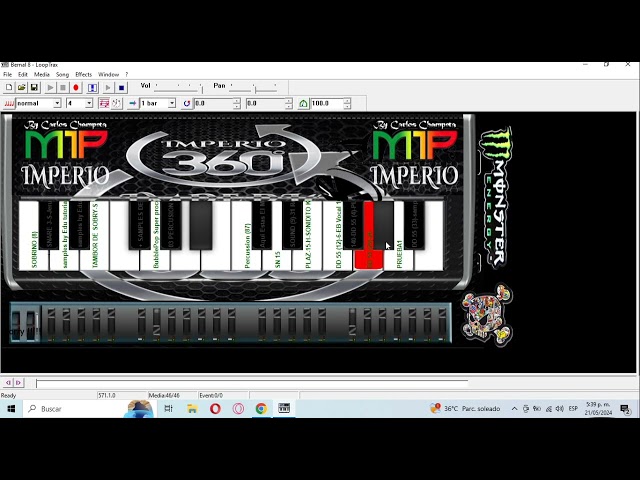Open the '1 bar' dropdown
This screenshot has width=640, height=480.
click(x=172, y=103)
